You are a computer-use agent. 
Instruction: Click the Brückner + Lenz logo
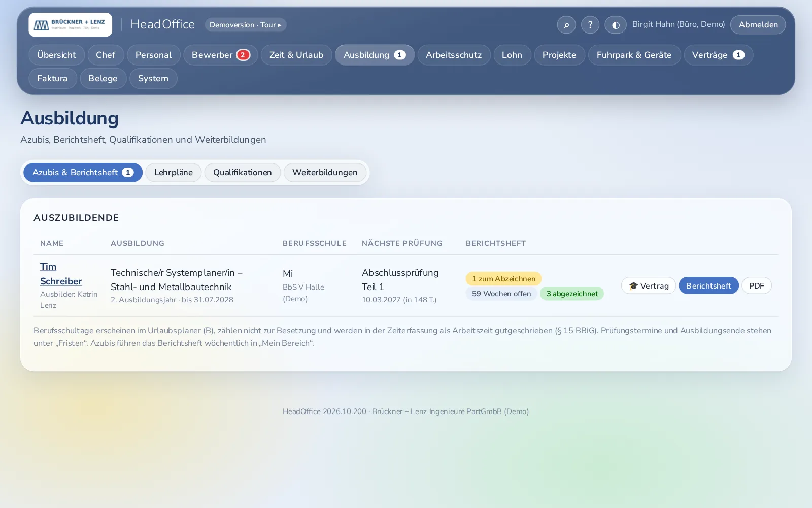(70, 24)
